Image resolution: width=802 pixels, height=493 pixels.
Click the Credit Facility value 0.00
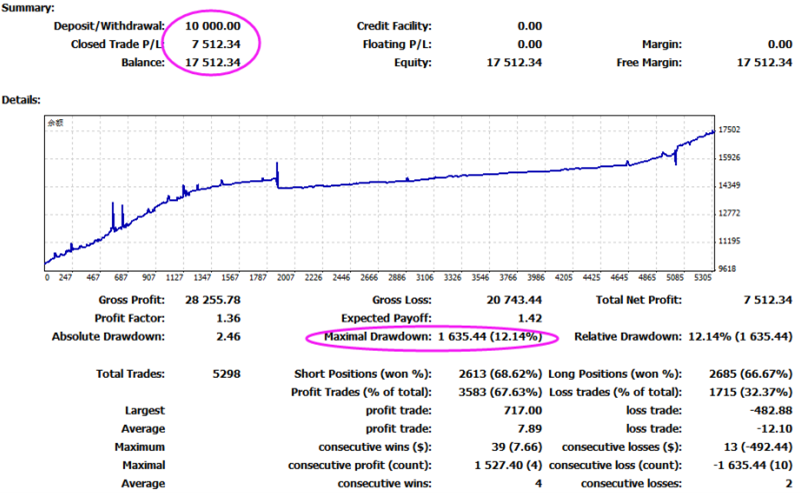(x=529, y=26)
